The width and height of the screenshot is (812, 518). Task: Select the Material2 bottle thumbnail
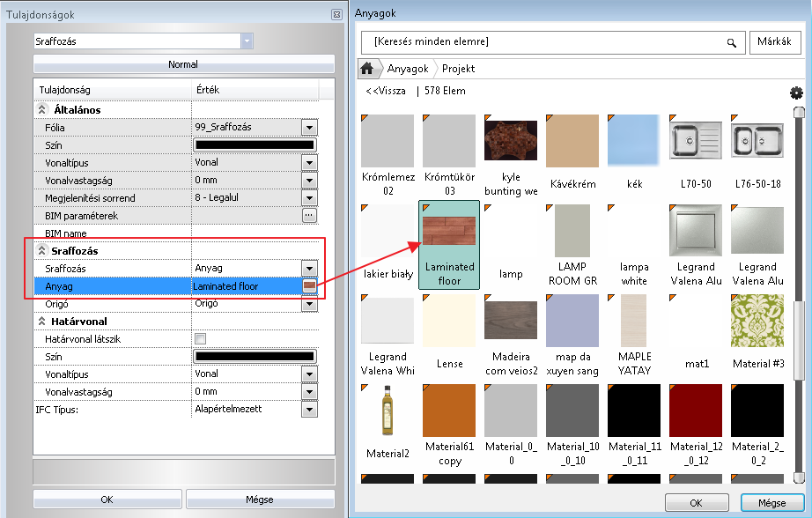388,412
